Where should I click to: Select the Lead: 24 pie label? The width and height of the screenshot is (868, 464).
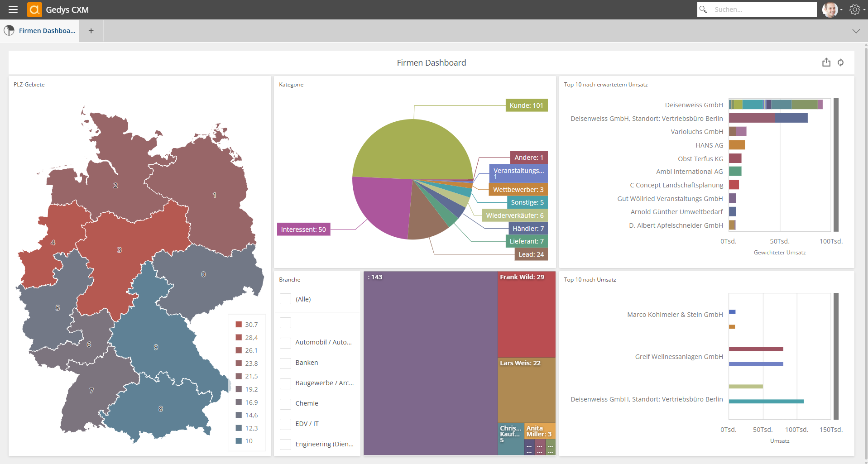click(531, 254)
